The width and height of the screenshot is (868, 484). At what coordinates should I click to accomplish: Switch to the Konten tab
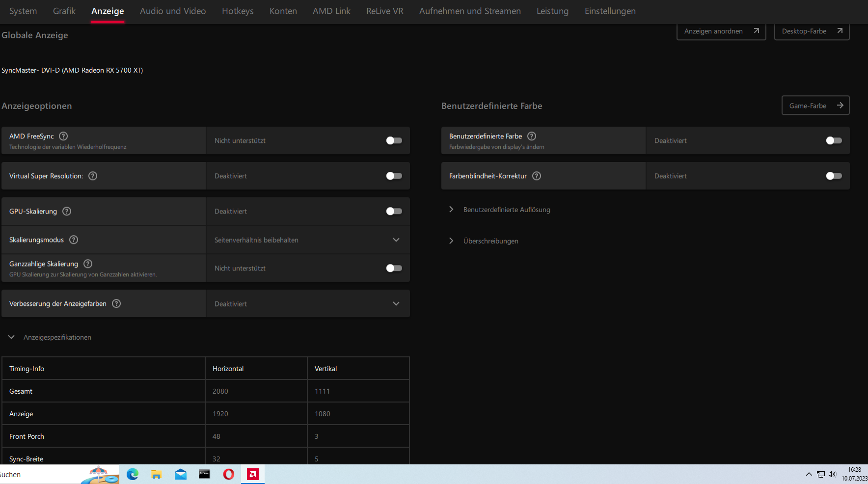283,11
